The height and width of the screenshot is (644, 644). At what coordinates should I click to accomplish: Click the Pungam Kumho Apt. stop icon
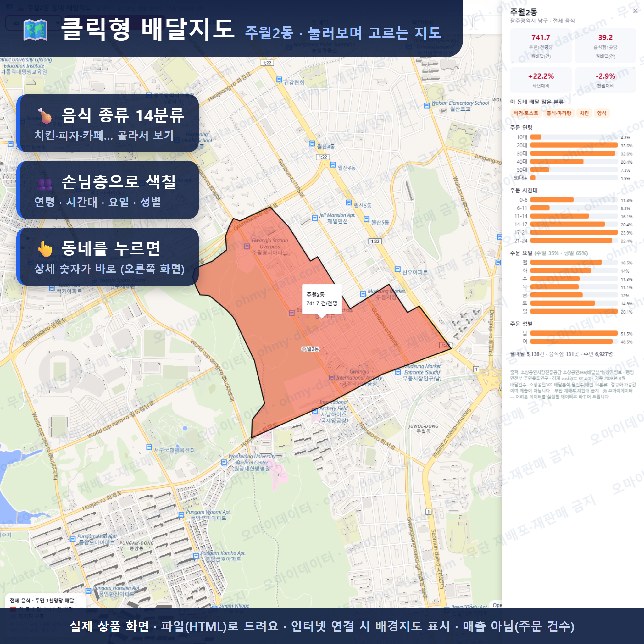click(x=196, y=556)
